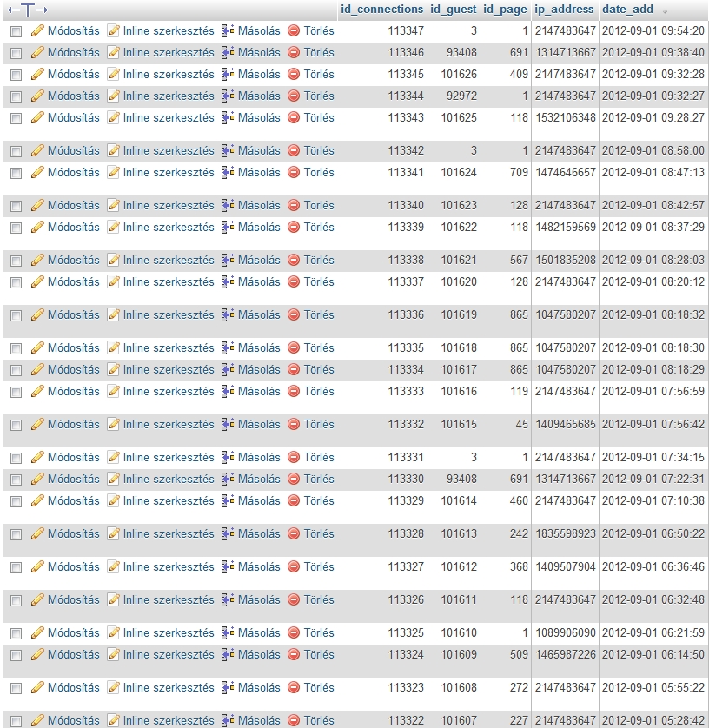Click Törlés link in row 113334
Screen dimensions: 709x728
coord(319,370)
